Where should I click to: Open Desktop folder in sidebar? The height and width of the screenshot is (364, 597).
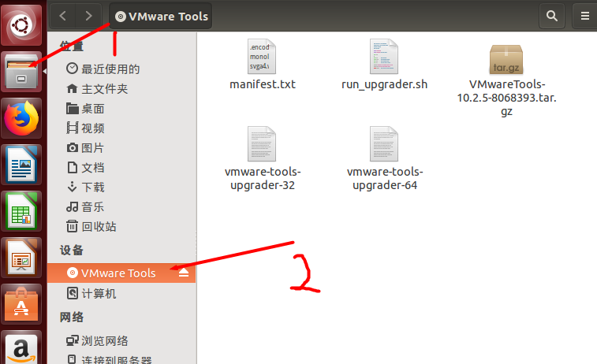(121, 109)
